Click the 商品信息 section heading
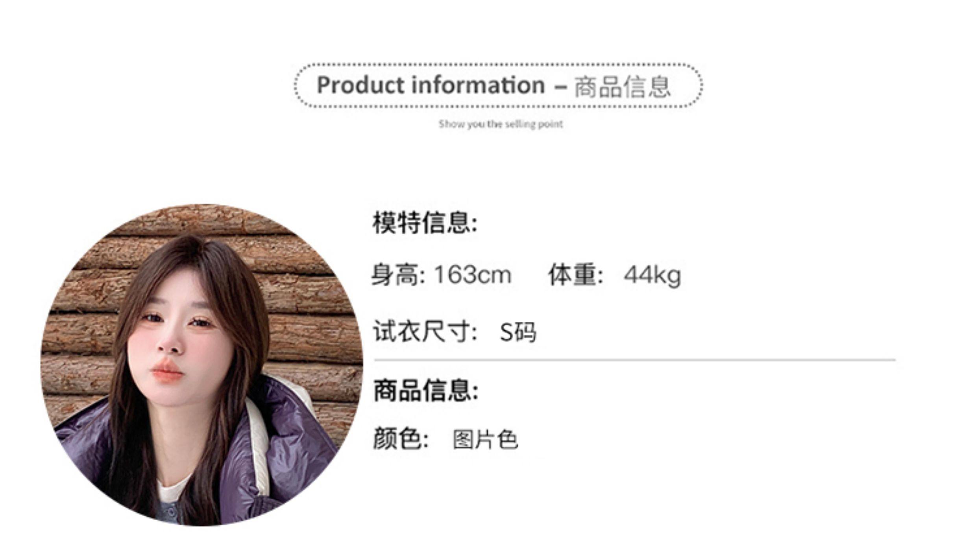 (x=425, y=391)
